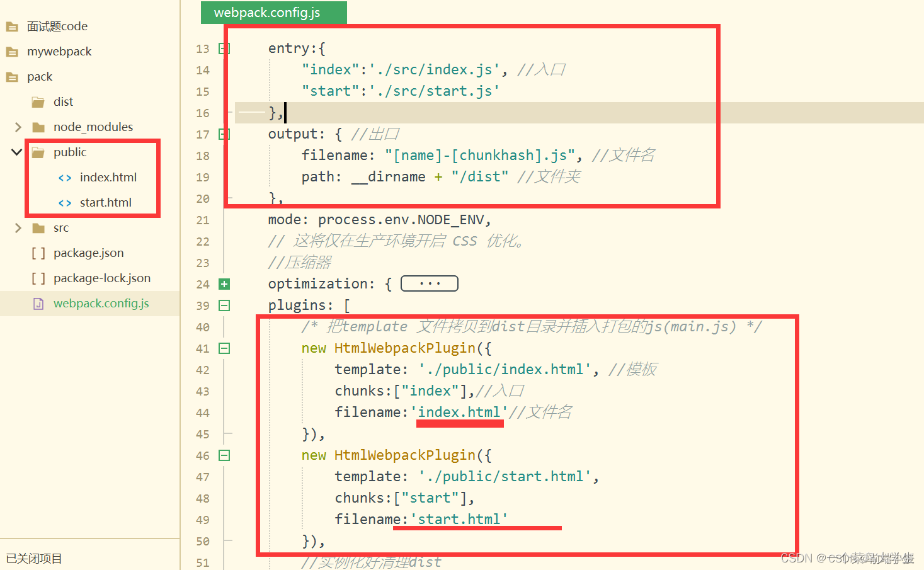Open index.html in public folder
This screenshot has width=924, height=570.
[x=108, y=178]
